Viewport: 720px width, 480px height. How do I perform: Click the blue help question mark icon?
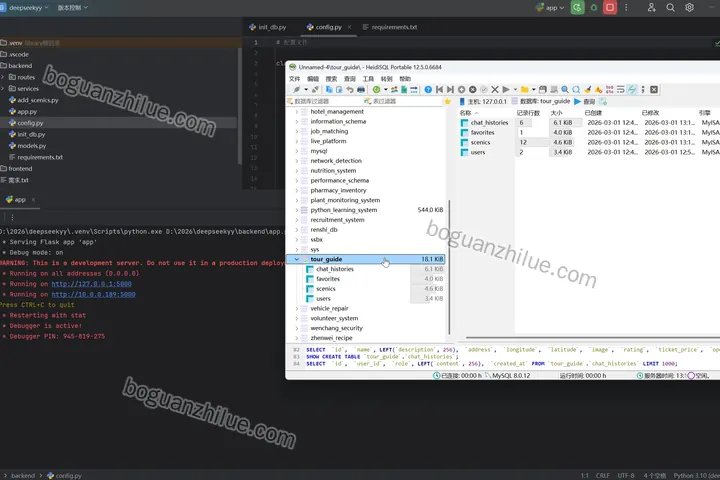[428, 90]
